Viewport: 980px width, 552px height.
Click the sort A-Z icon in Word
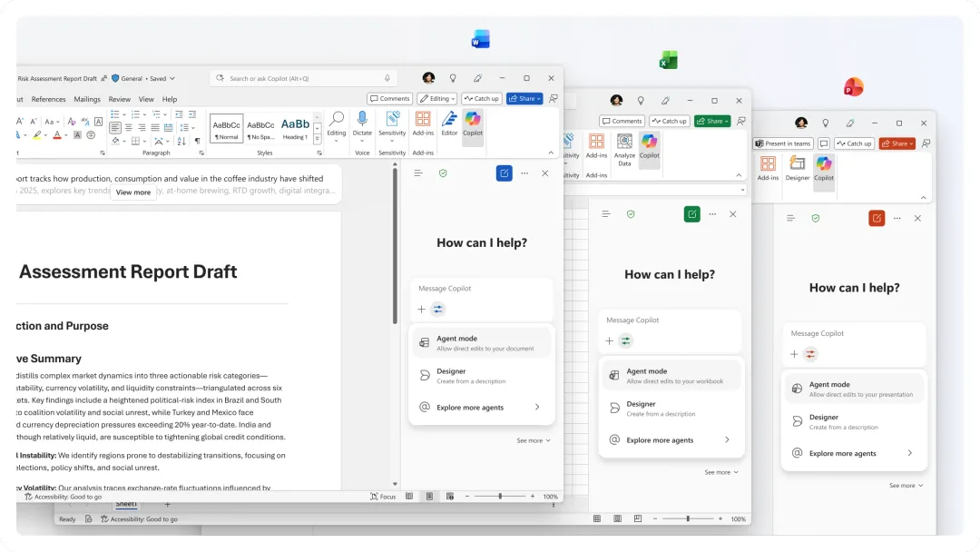coord(181,142)
